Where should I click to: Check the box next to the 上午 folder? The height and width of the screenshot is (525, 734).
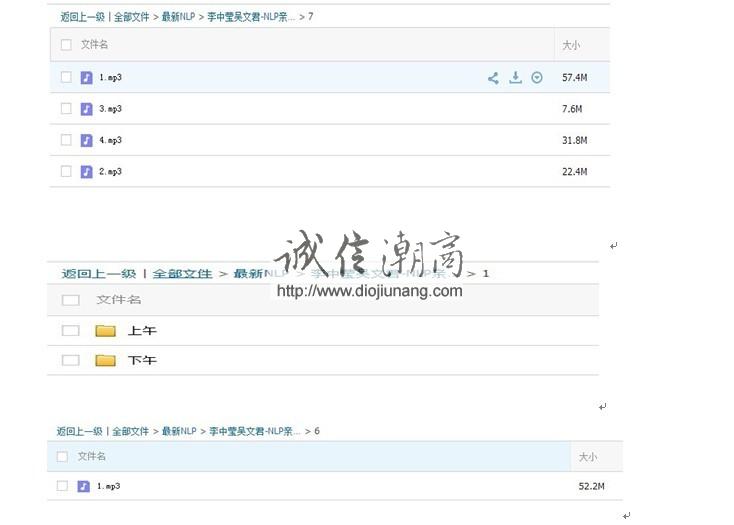[x=71, y=331]
